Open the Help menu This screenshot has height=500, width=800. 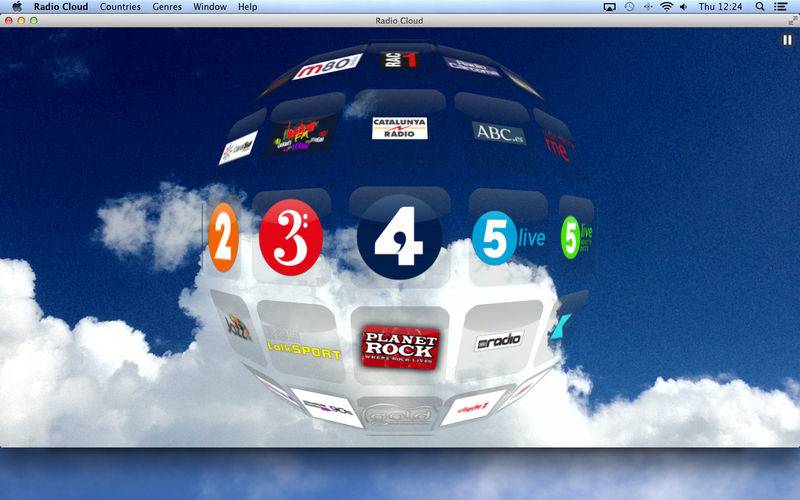tap(247, 7)
